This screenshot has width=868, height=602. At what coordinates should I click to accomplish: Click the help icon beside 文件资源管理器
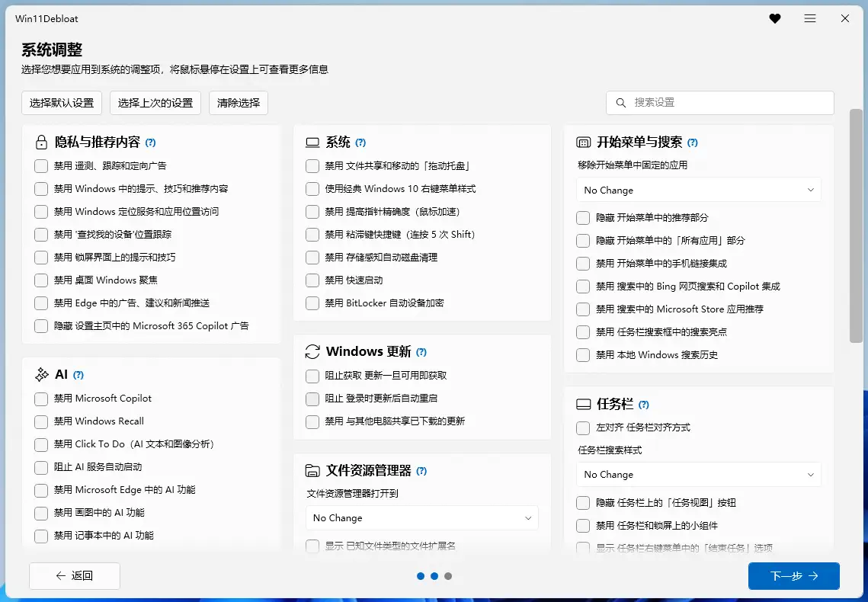(422, 471)
